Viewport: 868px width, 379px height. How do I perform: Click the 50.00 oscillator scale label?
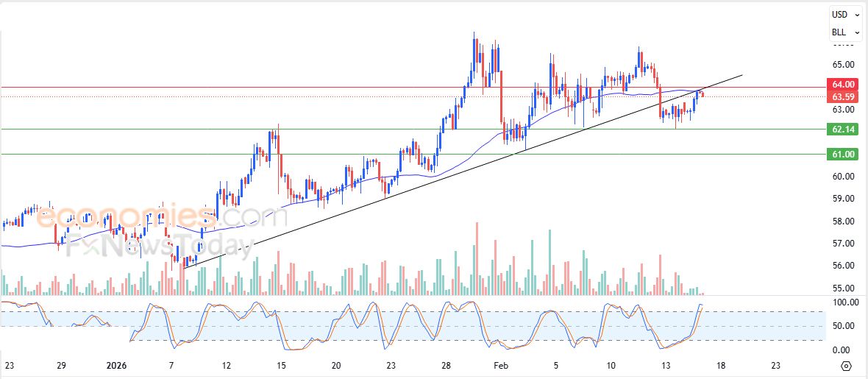[x=842, y=326]
